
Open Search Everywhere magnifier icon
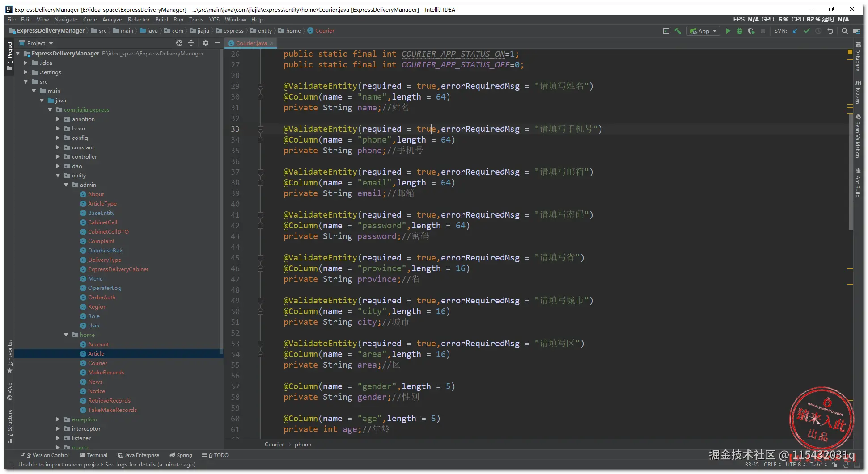tap(844, 31)
